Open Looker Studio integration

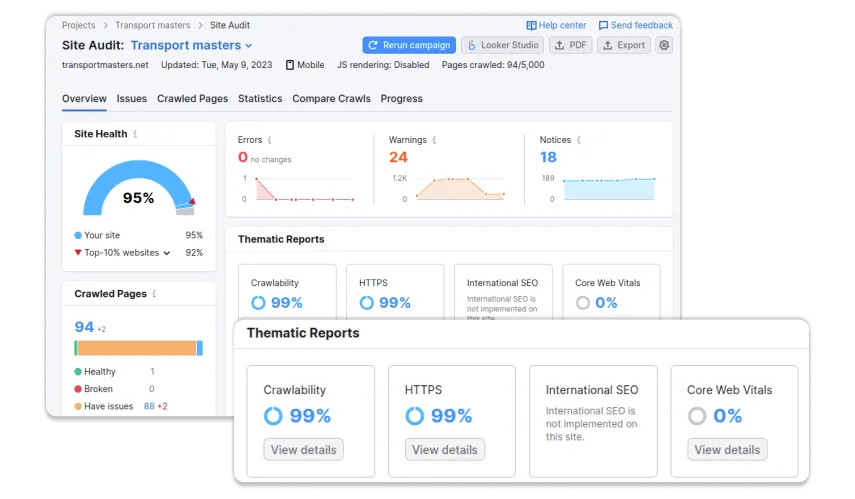(502, 45)
